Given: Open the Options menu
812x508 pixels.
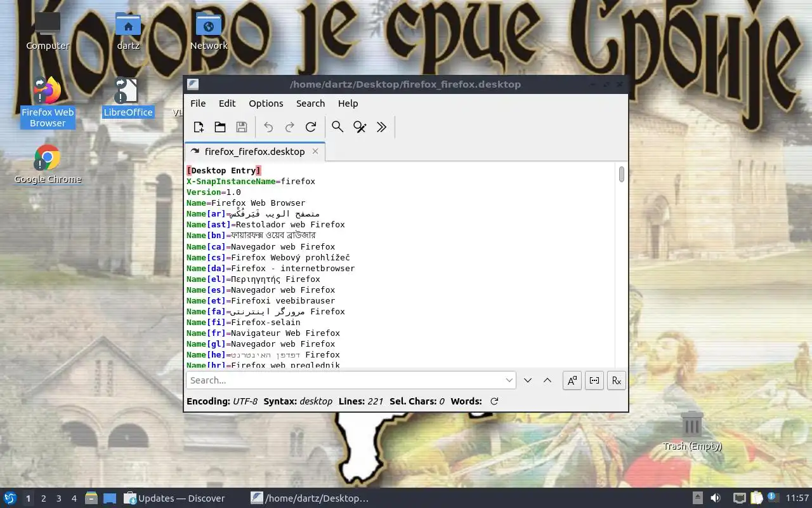Looking at the screenshot, I should coord(266,104).
